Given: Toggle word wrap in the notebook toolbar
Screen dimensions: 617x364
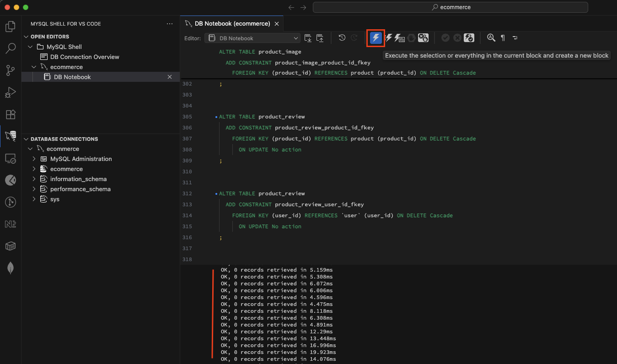Looking at the screenshot, I should (515, 38).
